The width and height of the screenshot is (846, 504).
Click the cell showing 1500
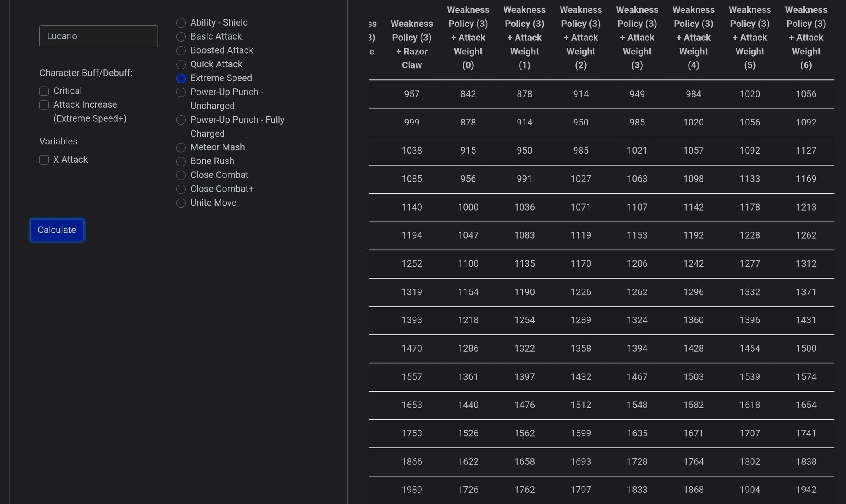click(806, 349)
